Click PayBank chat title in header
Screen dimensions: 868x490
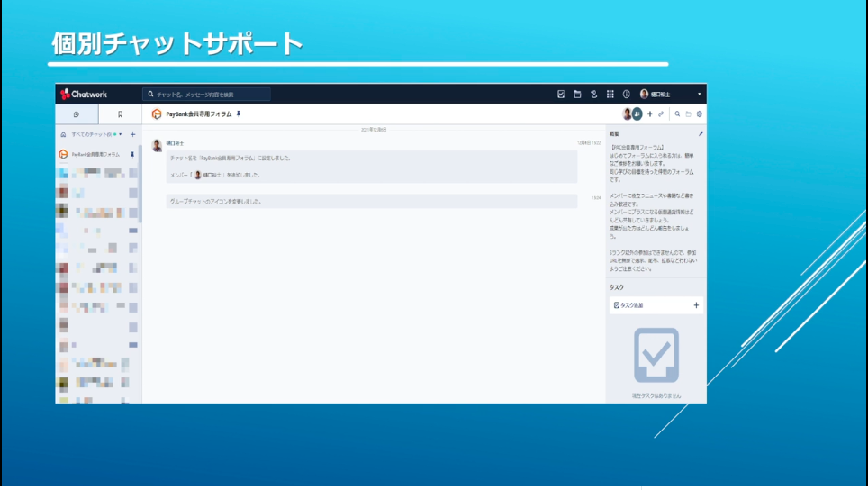click(x=199, y=114)
